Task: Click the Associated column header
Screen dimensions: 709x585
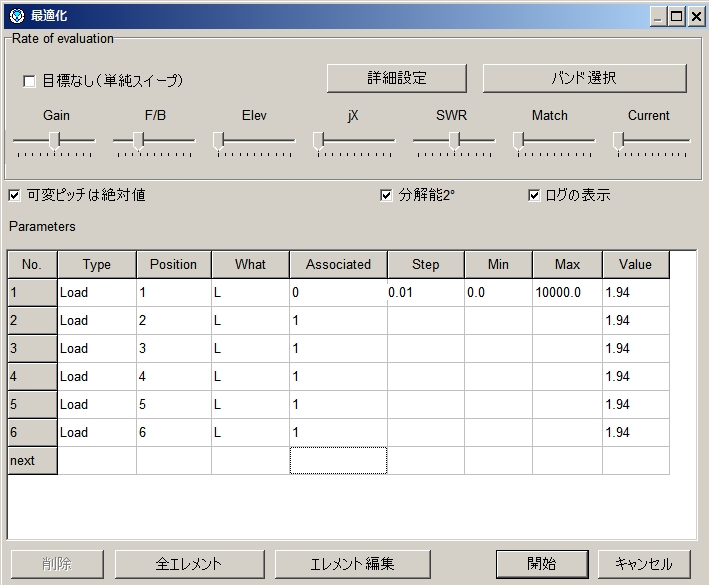Action: (338, 265)
